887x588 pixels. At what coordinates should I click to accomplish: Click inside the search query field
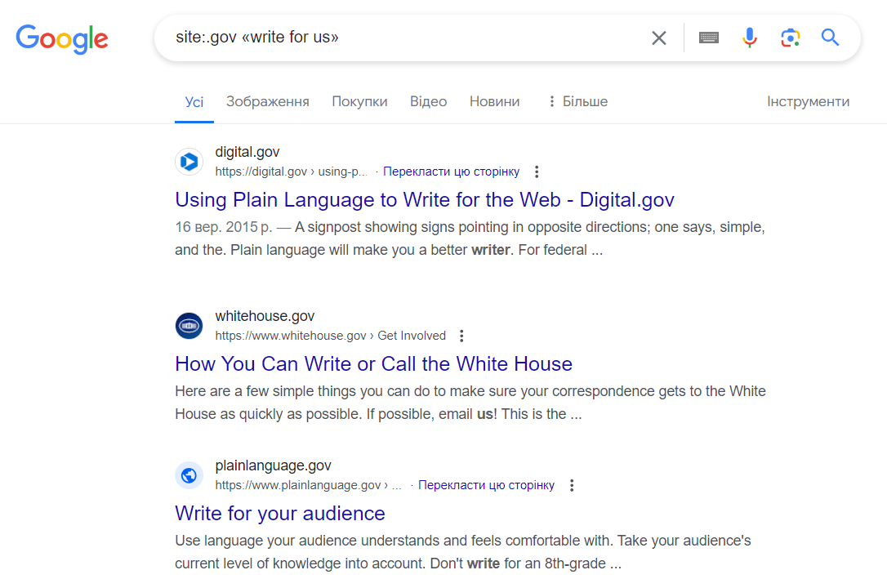408,38
